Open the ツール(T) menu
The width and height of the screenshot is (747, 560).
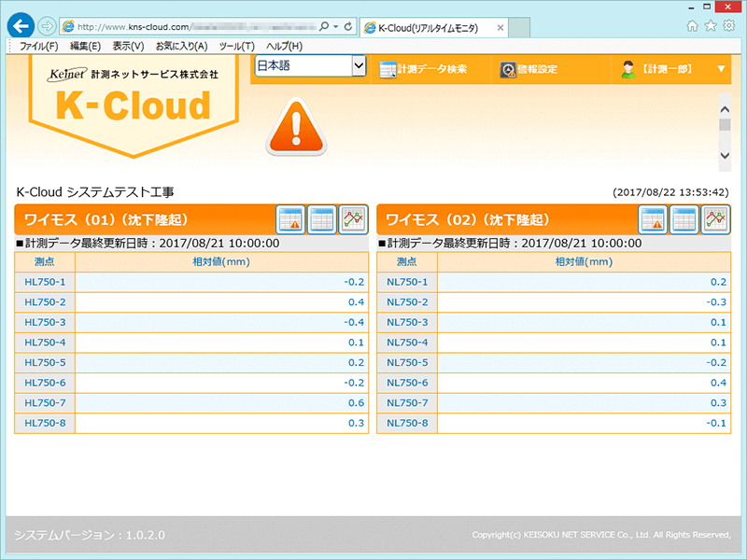237,46
